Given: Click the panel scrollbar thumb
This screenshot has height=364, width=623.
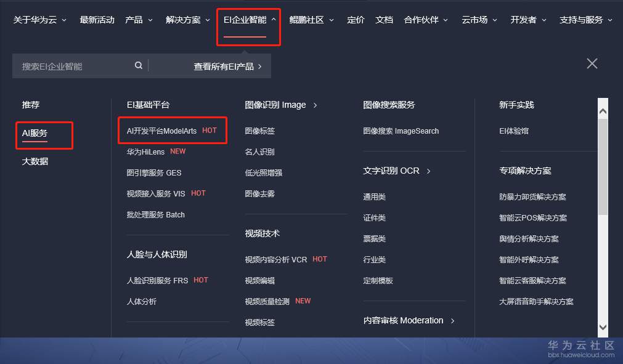Looking at the screenshot, I should 603,167.
